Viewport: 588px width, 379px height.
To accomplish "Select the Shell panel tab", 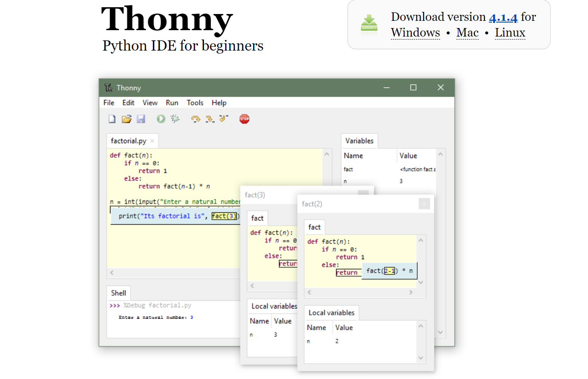I will point(119,293).
